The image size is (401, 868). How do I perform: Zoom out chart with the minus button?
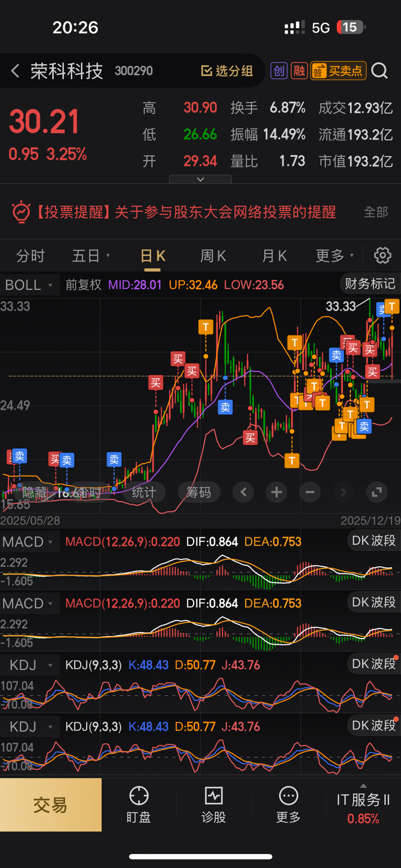tap(310, 492)
